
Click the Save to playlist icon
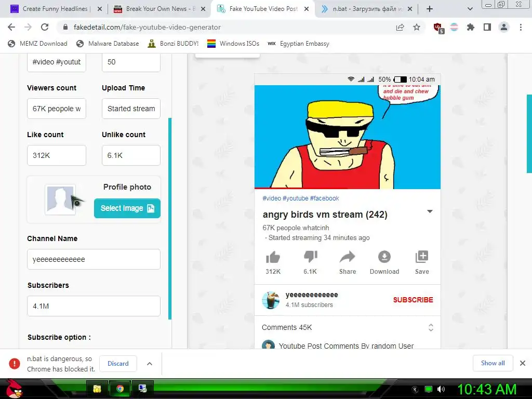422,257
